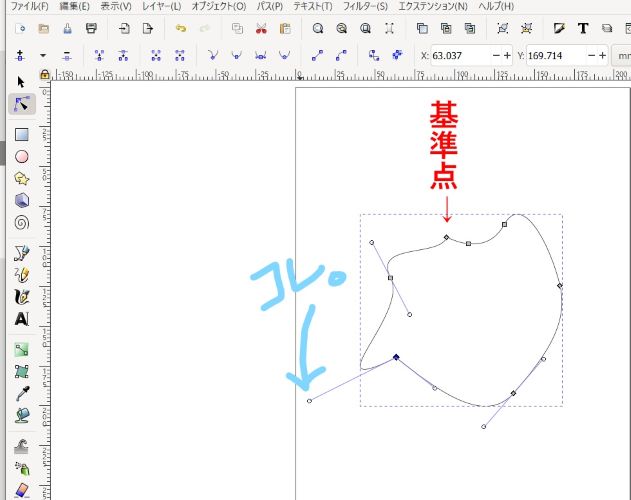Screen dimensions: 631x500
Task: Create a new document icon
Action: [20, 28]
